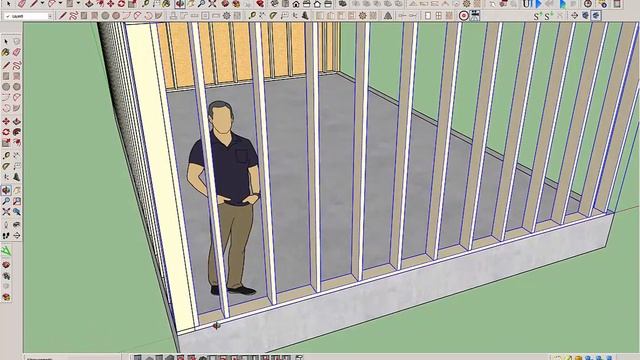Expand the layer list dropdown arrow

(50, 16)
